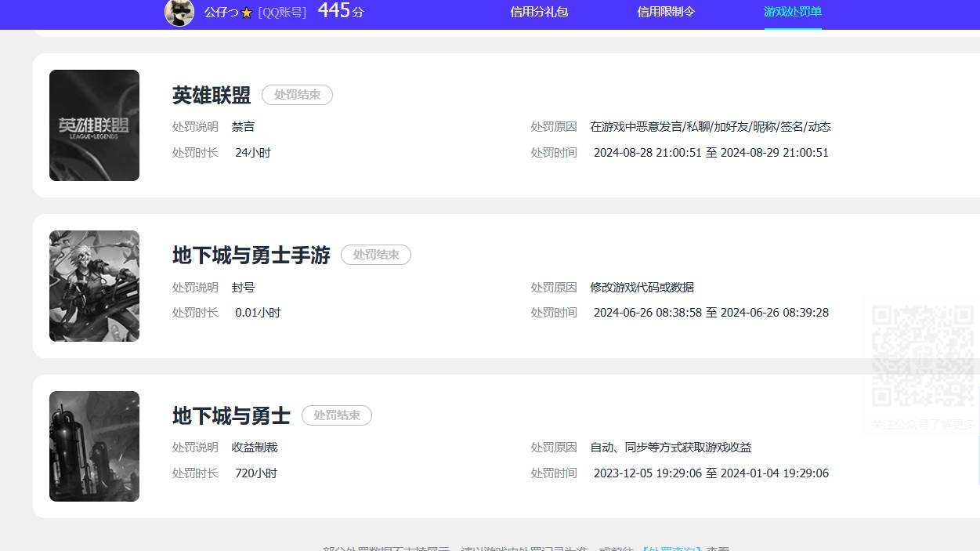Screen dimensions: 980x551
Task: Click the 地下城与勇士 title in last card
Action: 231,415
